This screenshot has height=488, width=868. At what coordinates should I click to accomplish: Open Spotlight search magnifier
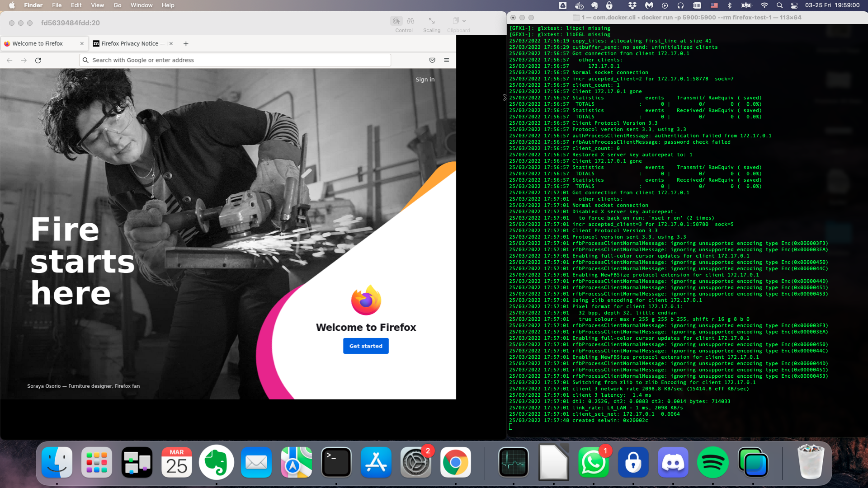(x=779, y=5)
